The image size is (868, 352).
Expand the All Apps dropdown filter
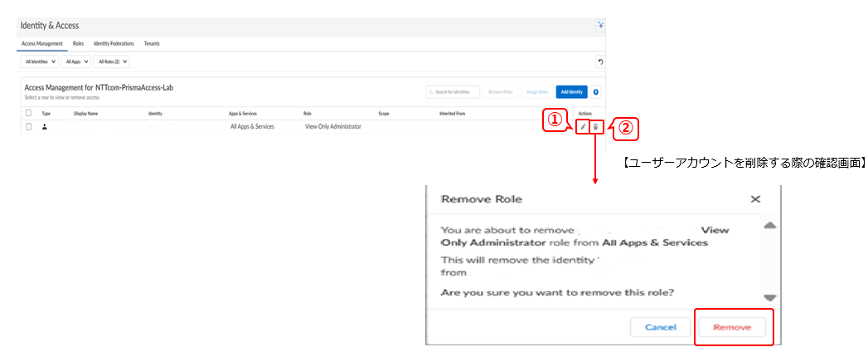tap(76, 61)
